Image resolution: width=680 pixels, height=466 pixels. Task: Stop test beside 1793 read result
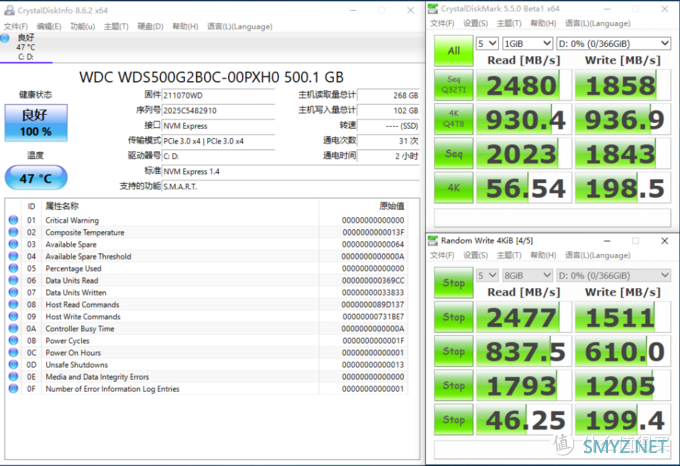[x=454, y=385]
